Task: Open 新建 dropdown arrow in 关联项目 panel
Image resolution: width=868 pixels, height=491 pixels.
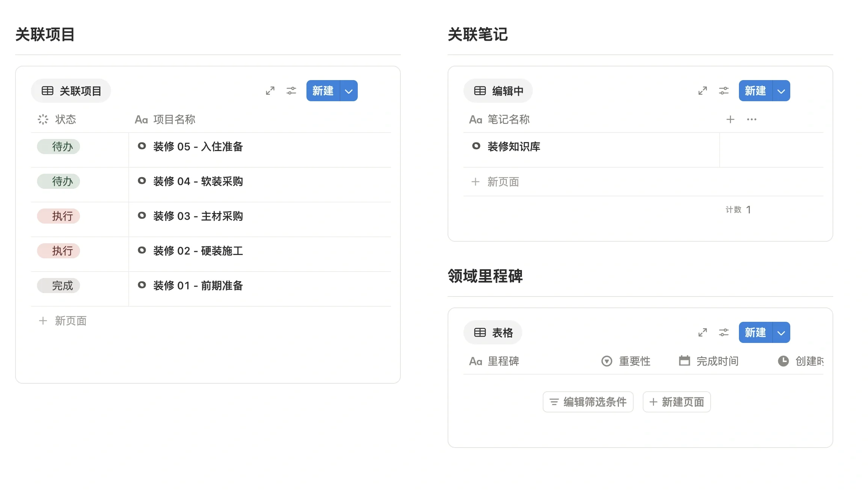Action: tap(349, 91)
